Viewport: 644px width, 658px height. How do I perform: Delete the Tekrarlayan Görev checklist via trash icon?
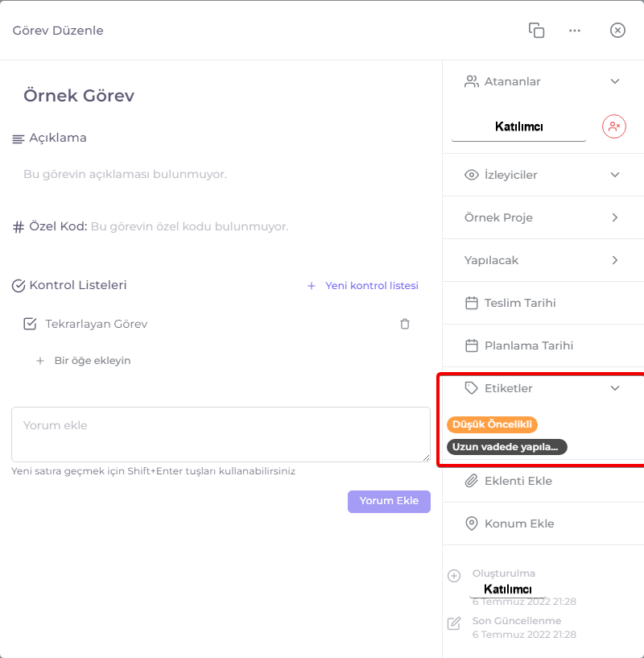coord(404,324)
